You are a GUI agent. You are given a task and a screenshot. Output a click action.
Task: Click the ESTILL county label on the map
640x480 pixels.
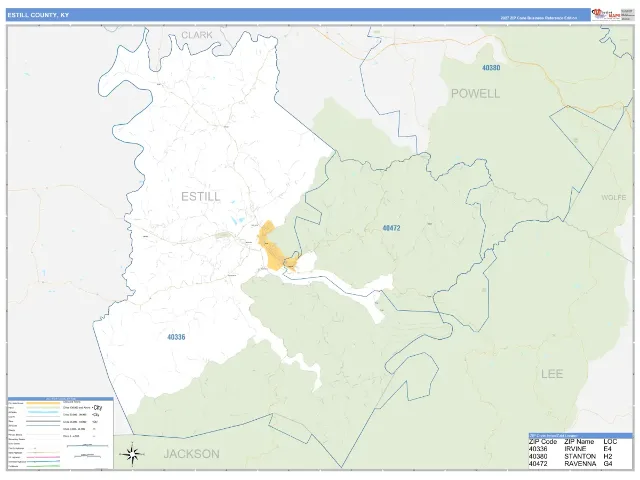[x=200, y=196]
